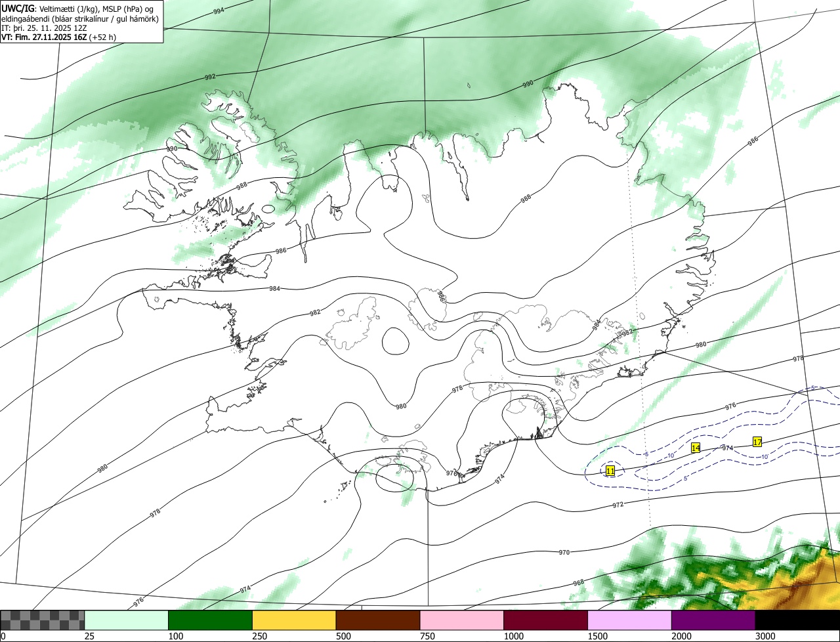Click the yellow lightning marker labeled 14
The width and height of the screenshot is (840, 642).
click(696, 448)
